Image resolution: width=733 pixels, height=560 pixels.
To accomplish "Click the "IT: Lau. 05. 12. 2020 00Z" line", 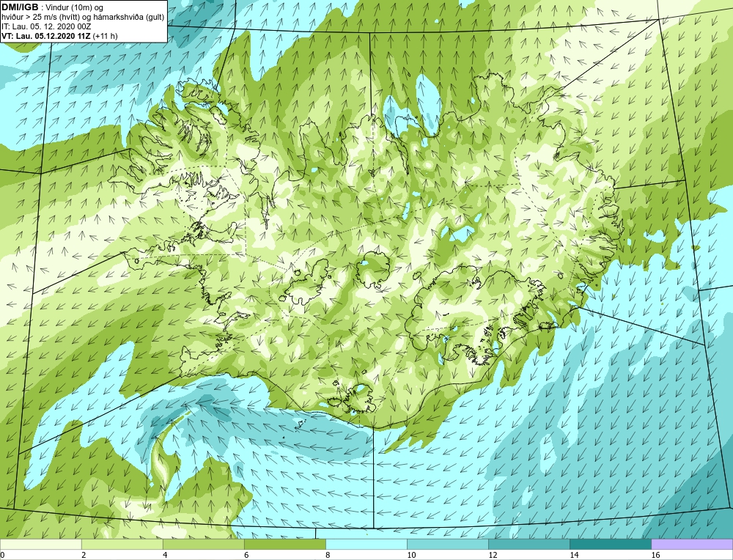I will 45,26.
